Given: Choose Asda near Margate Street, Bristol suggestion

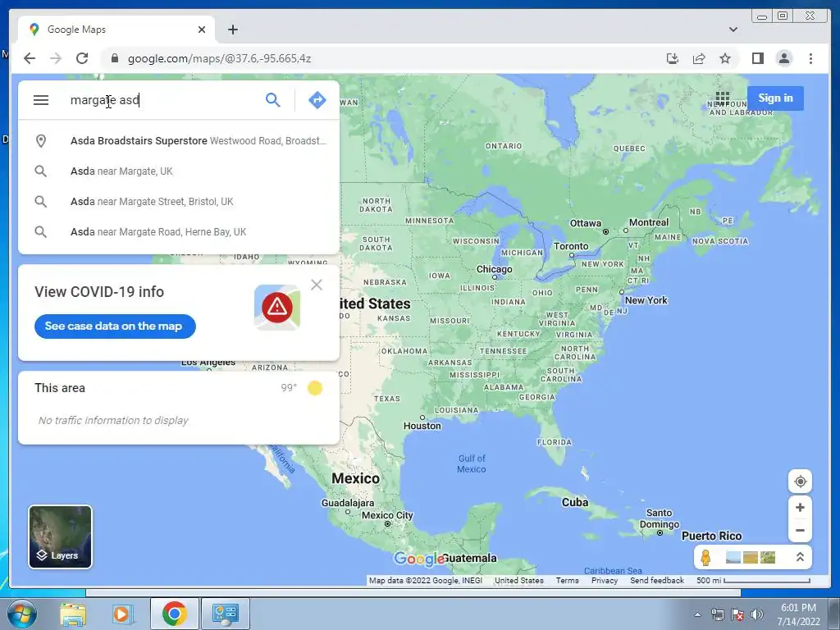Looking at the screenshot, I should click(179, 202).
